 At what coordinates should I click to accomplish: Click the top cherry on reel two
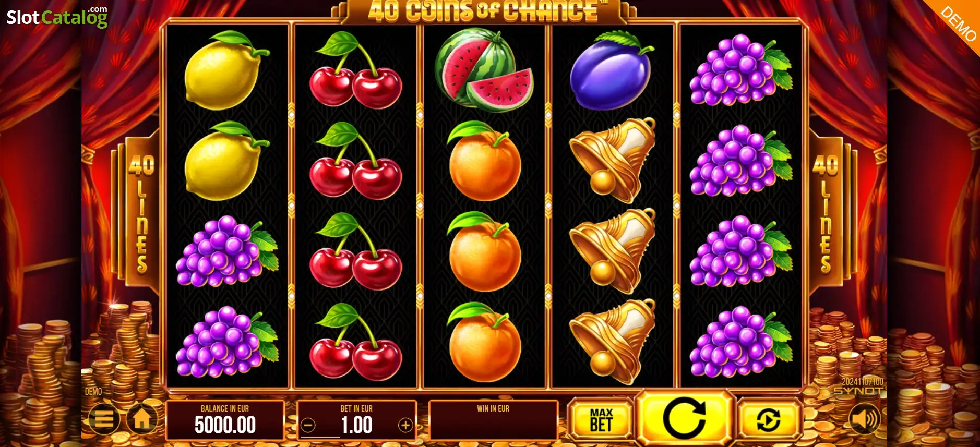coord(356,69)
